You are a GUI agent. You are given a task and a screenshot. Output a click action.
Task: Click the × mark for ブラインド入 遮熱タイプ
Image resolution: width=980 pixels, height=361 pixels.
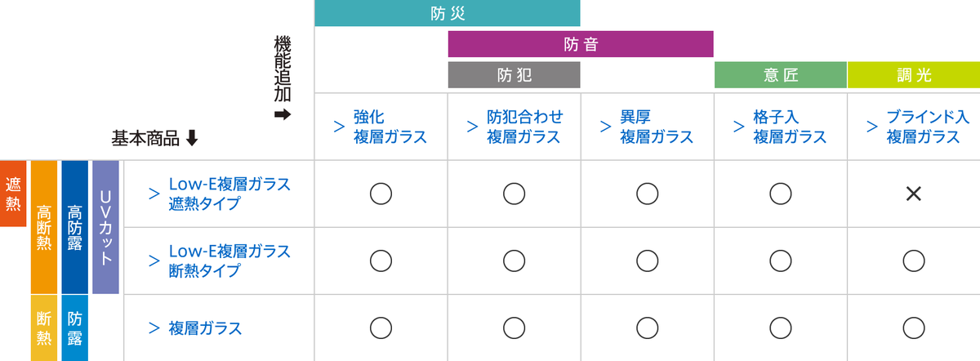click(914, 194)
